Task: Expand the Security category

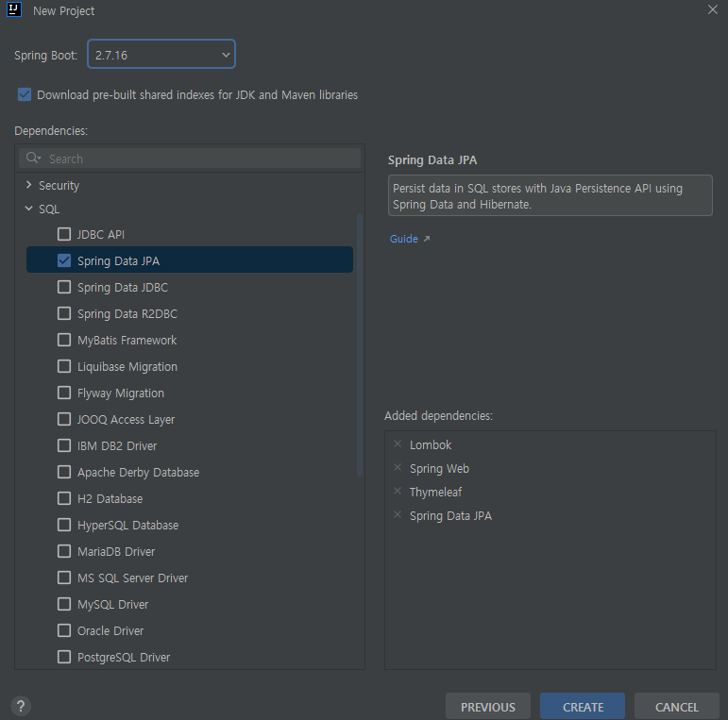Action: coord(28,185)
